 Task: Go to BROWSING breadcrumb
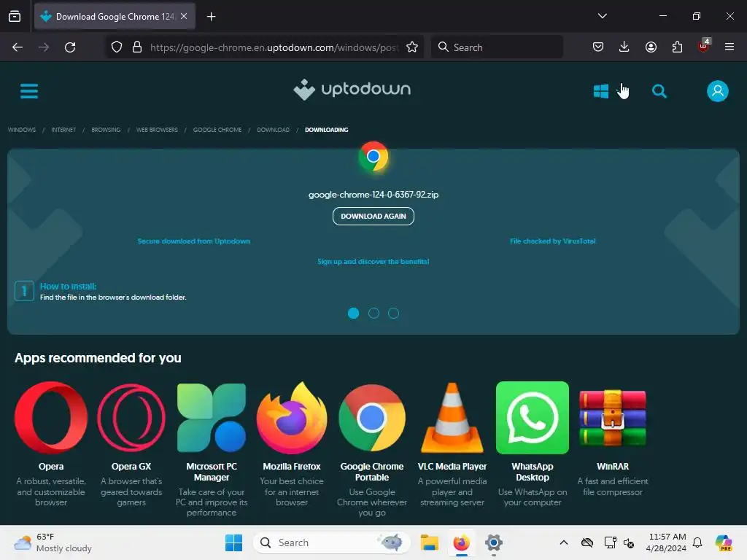[x=106, y=130]
